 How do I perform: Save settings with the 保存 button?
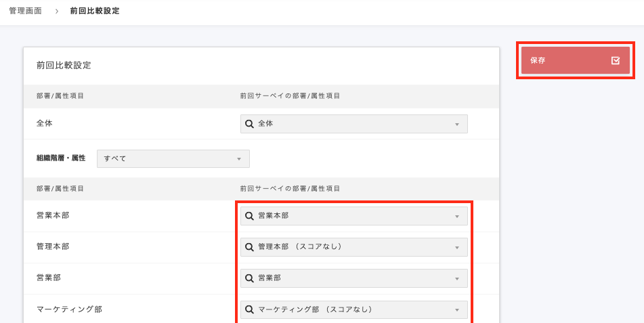(x=574, y=60)
